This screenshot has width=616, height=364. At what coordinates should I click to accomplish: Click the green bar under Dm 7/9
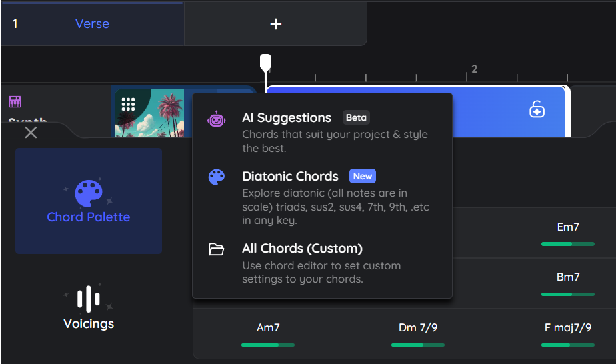pyautogui.click(x=418, y=345)
